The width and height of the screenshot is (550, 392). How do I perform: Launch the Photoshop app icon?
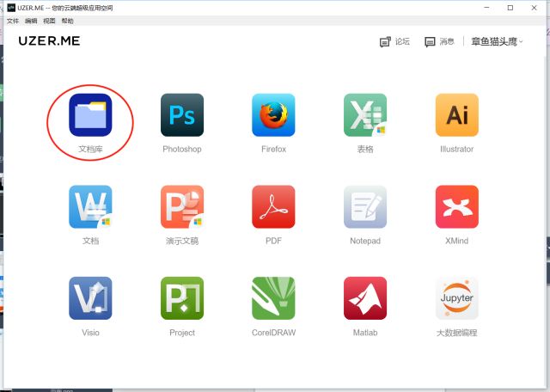point(182,115)
